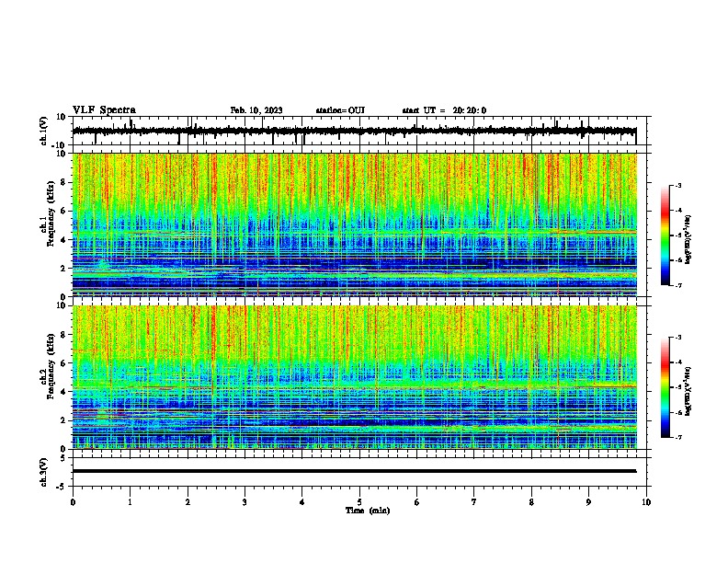The height and width of the screenshot is (563, 728).
Task: Select the date text "Feb. 10, 2023"
Action: 256,110
